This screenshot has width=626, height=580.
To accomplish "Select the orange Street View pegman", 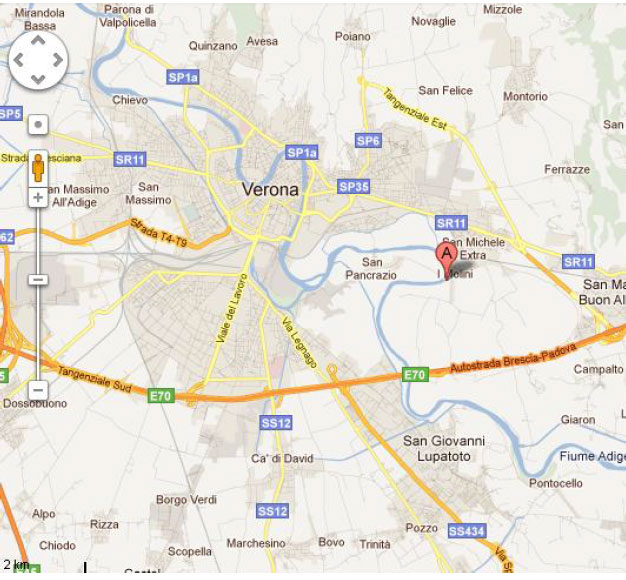I will point(38,168).
